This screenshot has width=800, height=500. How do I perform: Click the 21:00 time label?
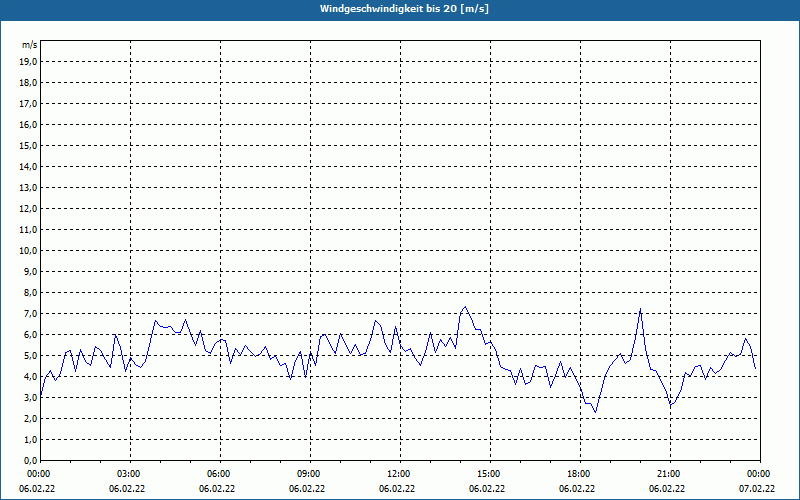(x=670, y=474)
